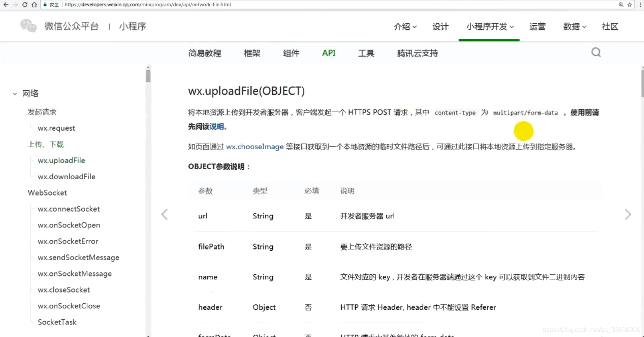This screenshot has width=644, height=337.
Task: Click the wx.uploadFile(OBJECT) page heading
Action: click(247, 91)
